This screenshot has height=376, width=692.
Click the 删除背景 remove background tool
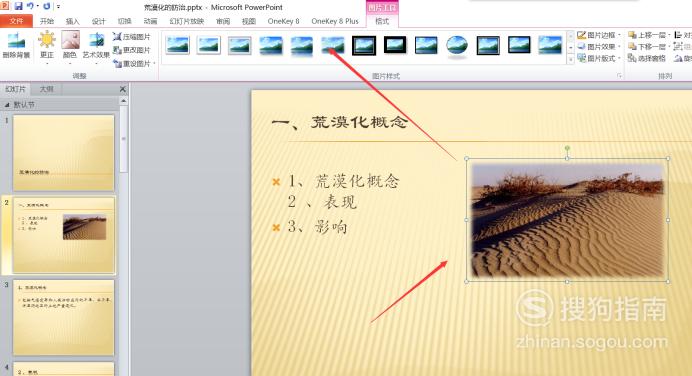click(16, 45)
